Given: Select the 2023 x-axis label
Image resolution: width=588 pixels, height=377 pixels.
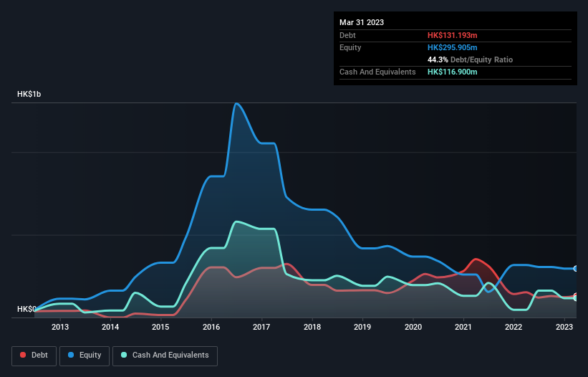Looking at the screenshot, I should [x=564, y=327].
